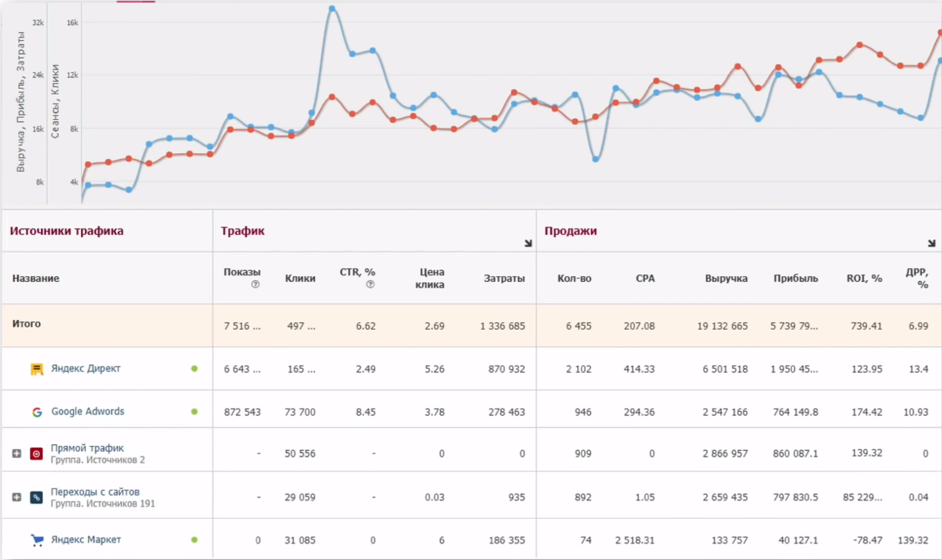The width and height of the screenshot is (942, 560).
Task: Open the Google Adwords source link
Action: coord(88,411)
